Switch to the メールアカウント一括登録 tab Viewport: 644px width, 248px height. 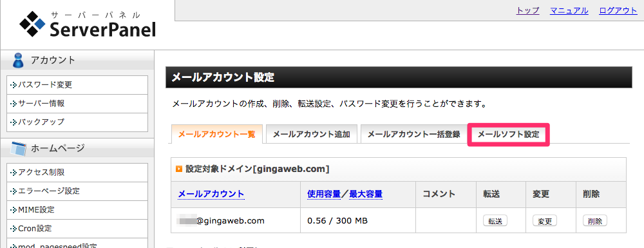click(413, 134)
